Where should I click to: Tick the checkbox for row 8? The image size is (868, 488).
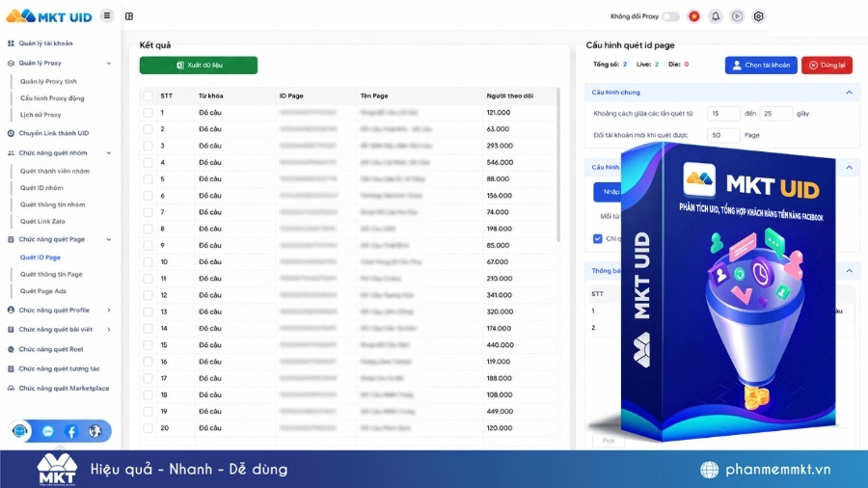coord(148,230)
